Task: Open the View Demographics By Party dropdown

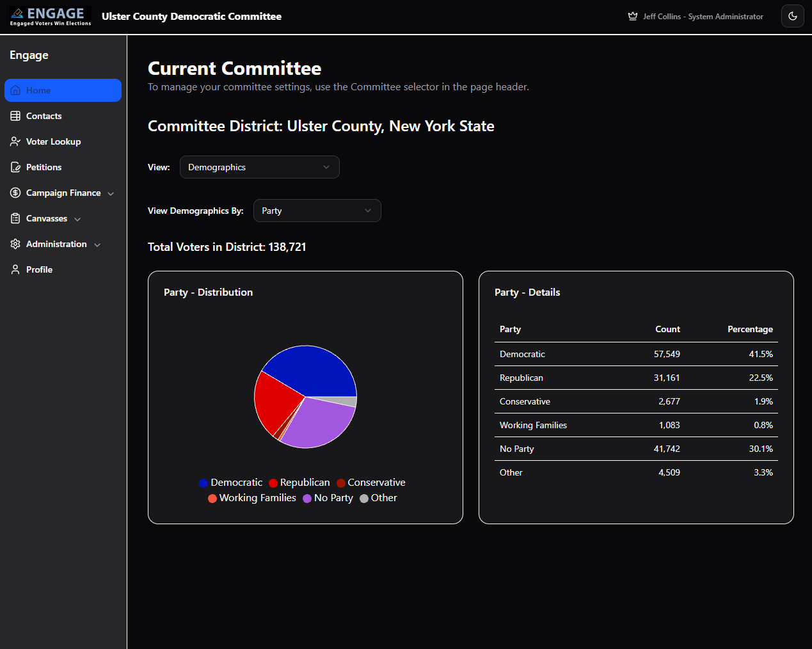Action: click(x=317, y=211)
